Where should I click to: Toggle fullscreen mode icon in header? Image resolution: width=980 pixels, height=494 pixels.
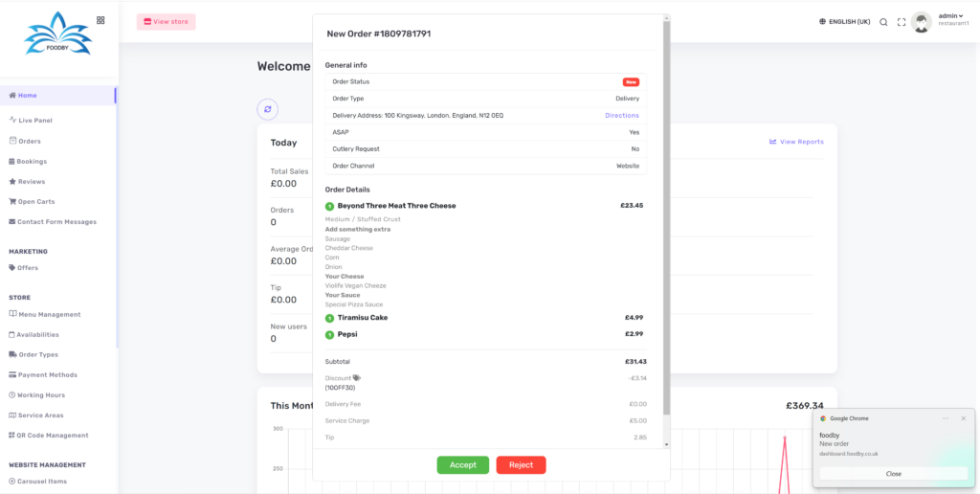pos(902,22)
